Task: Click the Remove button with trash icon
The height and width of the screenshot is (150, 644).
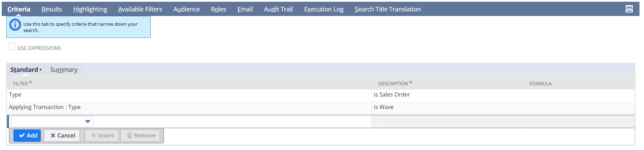Action: (140, 135)
